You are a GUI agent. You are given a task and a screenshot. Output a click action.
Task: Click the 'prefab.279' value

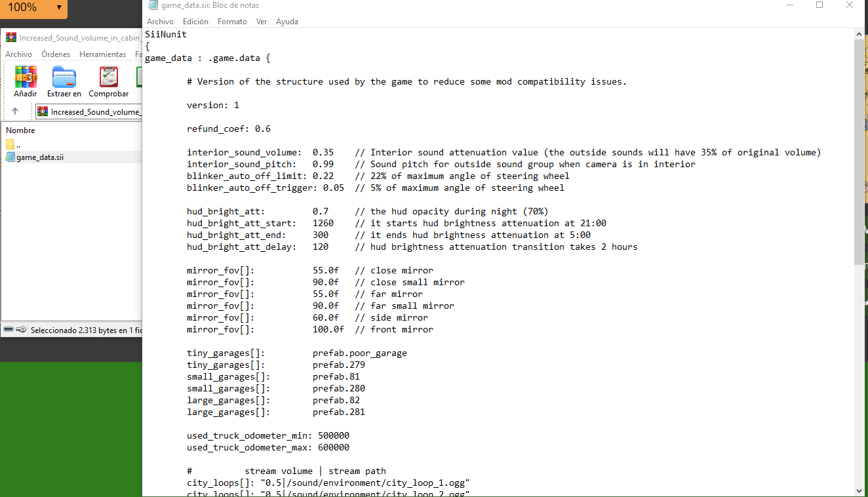[x=339, y=365]
